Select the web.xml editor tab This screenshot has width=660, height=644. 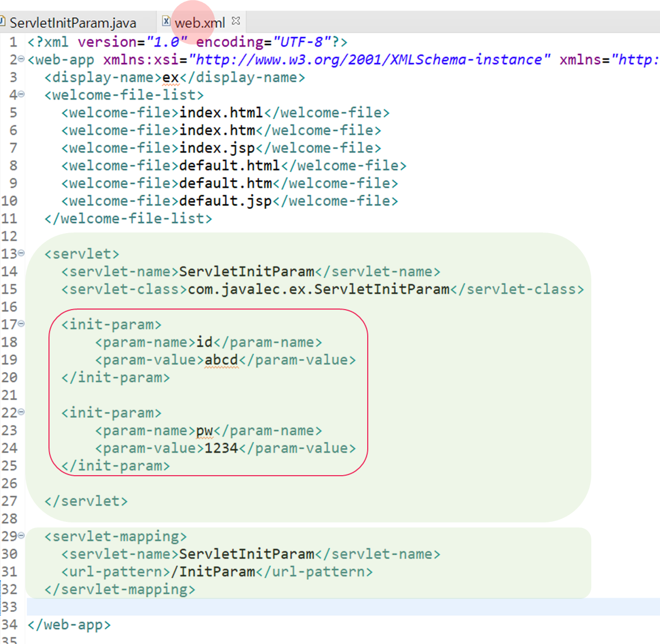pos(200,23)
